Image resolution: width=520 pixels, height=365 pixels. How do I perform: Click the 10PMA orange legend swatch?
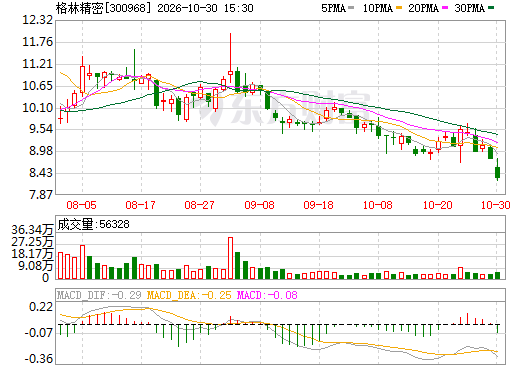click(x=399, y=7)
